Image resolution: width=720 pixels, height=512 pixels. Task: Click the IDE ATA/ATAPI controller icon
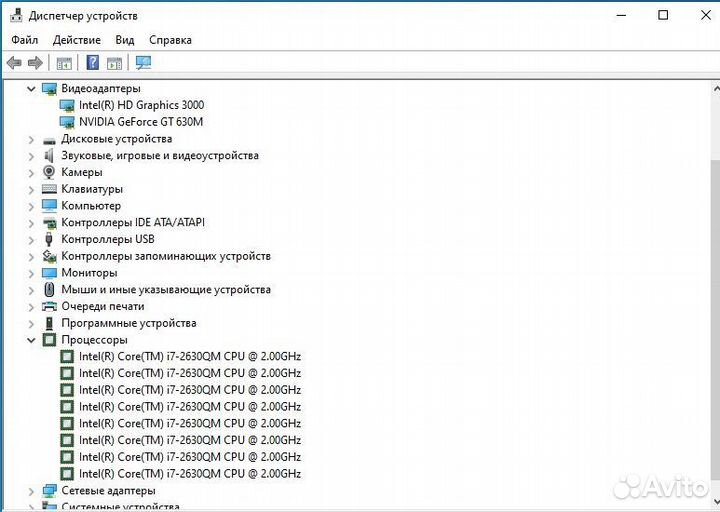coord(49,223)
